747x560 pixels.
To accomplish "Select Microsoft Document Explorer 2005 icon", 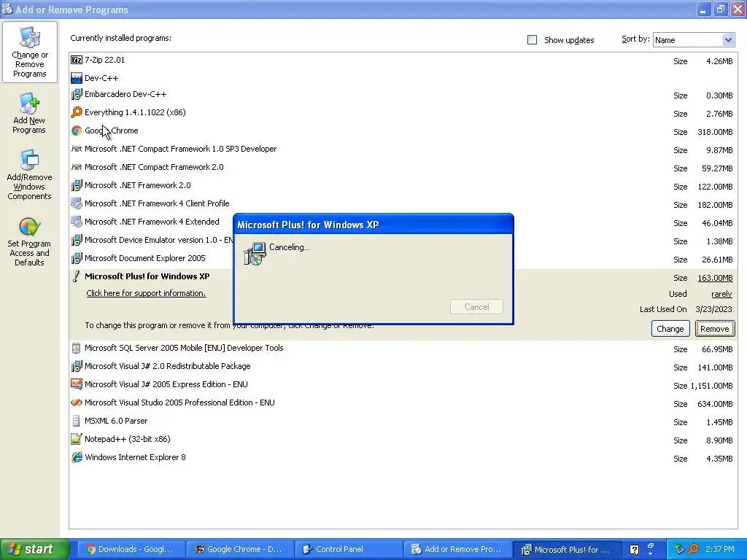I will point(76,258).
